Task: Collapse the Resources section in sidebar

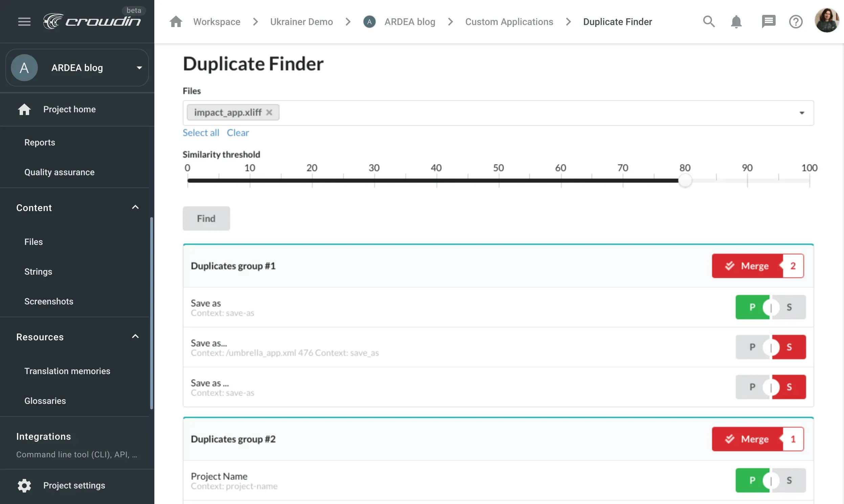Action: click(x=135, y=336)
